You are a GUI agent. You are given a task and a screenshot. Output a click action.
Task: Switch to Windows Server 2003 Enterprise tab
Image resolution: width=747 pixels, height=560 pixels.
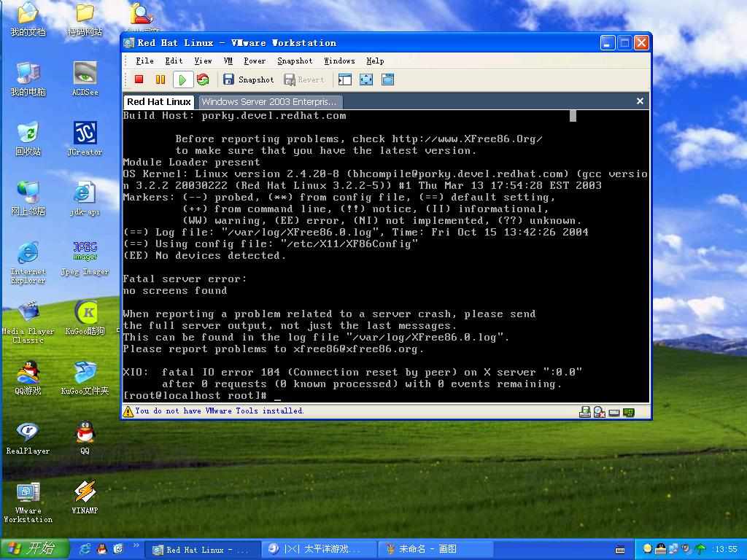tap(268, 102)
